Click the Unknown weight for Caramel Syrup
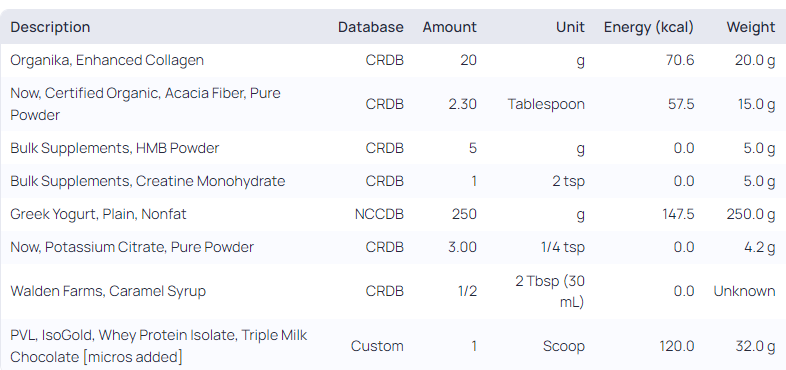786x370 pixels. 744,291
